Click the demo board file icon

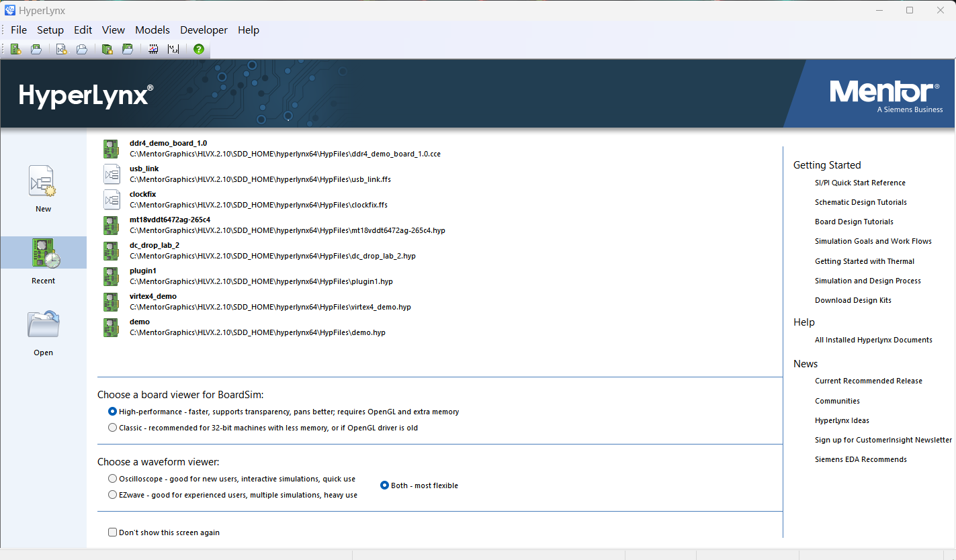111,328
